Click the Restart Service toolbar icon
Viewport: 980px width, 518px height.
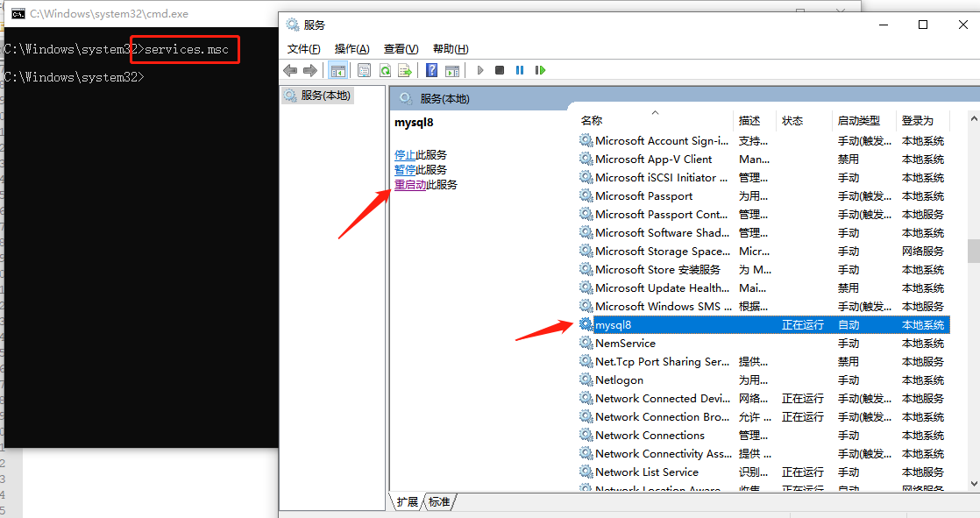click(540, 71)
